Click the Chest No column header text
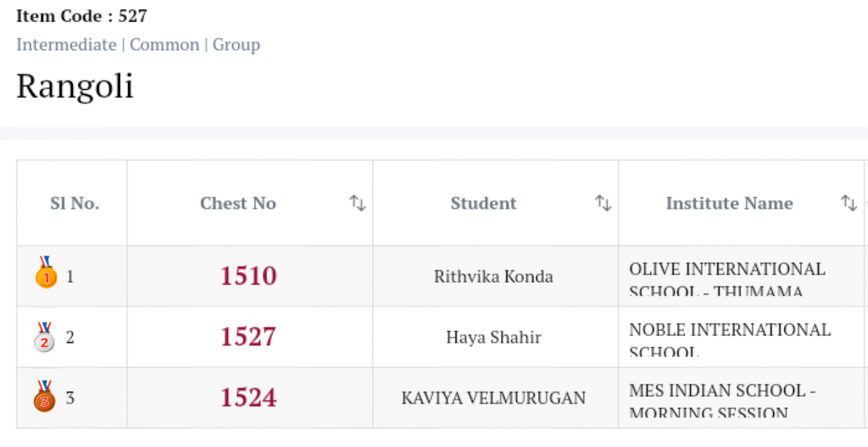 click(237, 204)
